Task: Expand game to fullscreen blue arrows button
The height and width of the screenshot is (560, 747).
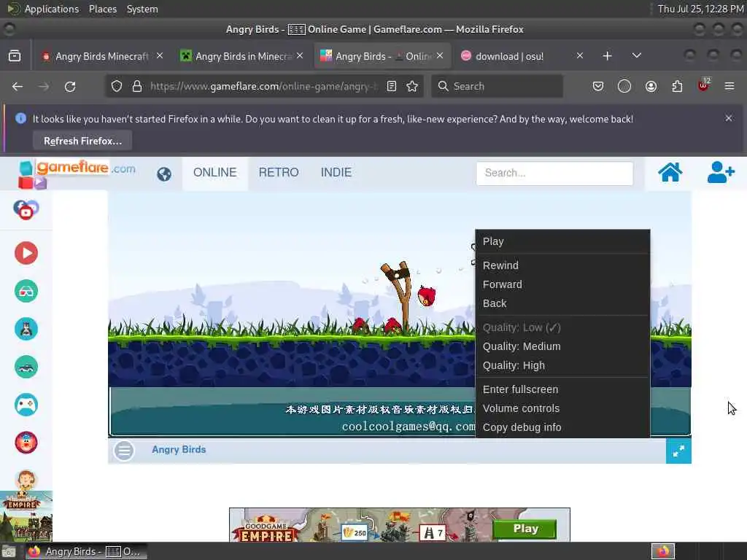Action: (678, 451)
